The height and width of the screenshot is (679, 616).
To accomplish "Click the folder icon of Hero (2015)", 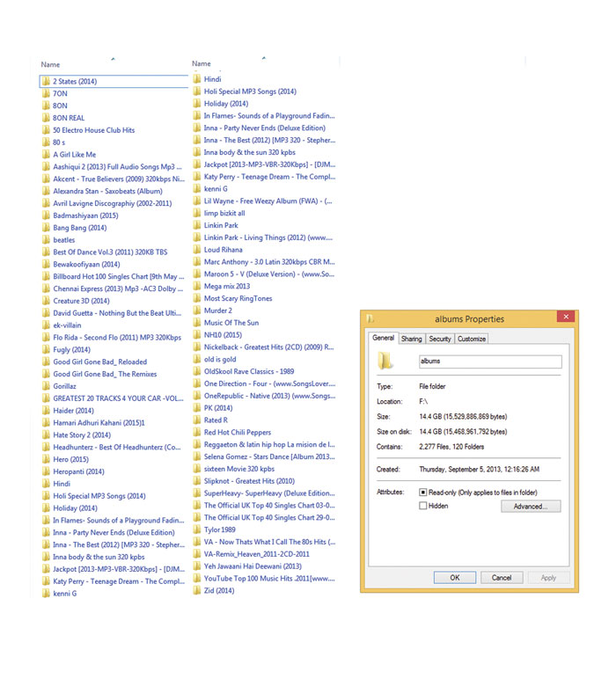I will click(46, 459).
